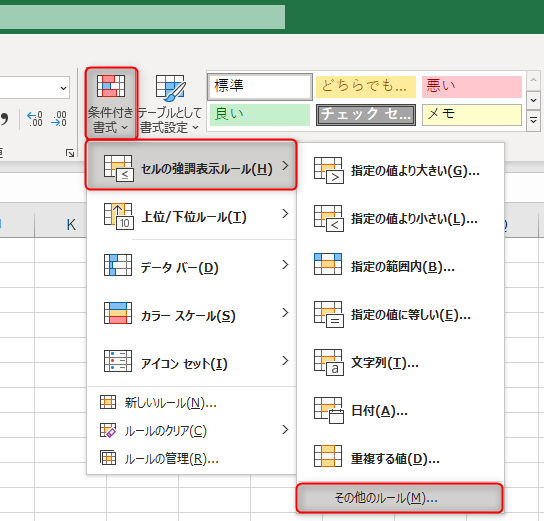Expand the アイコン セット(I) submenu
The height and width of the screenshot is (521, 544).
click(x=192, y=362)
